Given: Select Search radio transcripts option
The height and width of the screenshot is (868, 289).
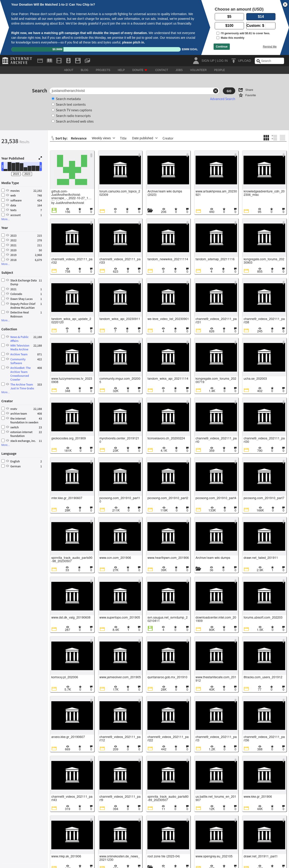Looking at the screenshot, I should coord(53,116).
